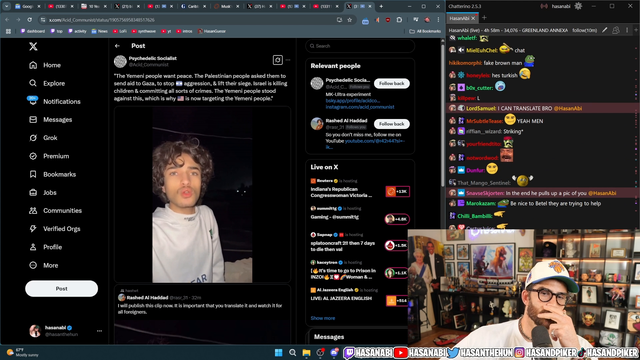The image size is (640, 360).
Task: Bookmark this page star icon
Action: click(x=349, y=20)
